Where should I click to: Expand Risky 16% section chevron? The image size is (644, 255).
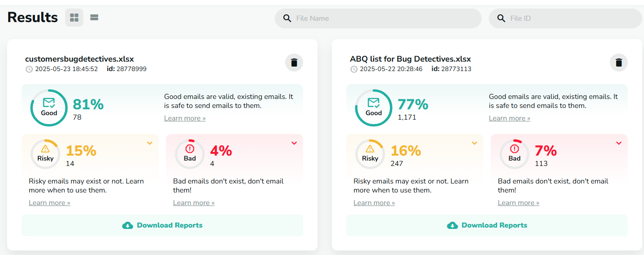(474, 143)
